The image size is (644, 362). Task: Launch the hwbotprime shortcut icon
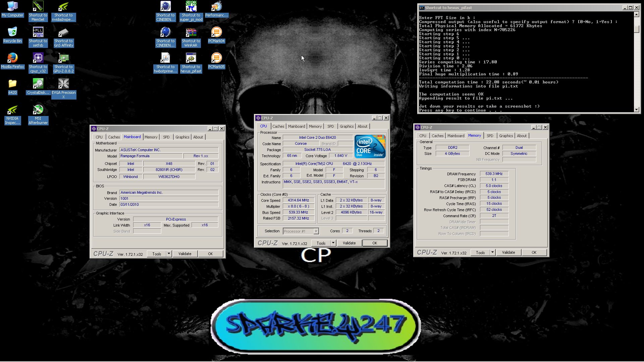click(165, 63)
